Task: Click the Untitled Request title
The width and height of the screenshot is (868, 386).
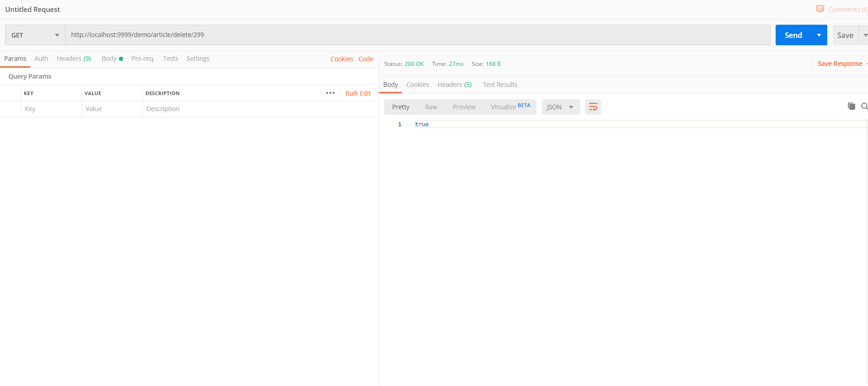Action: coord(32,9)
